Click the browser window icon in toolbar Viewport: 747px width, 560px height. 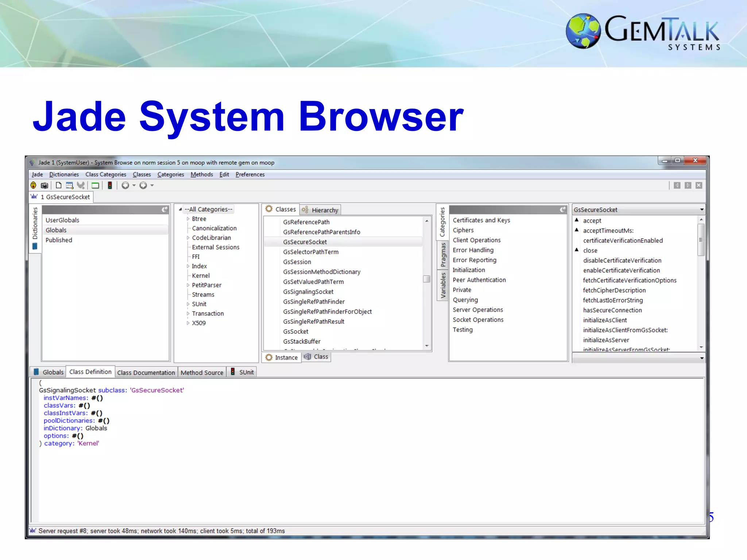69,185
